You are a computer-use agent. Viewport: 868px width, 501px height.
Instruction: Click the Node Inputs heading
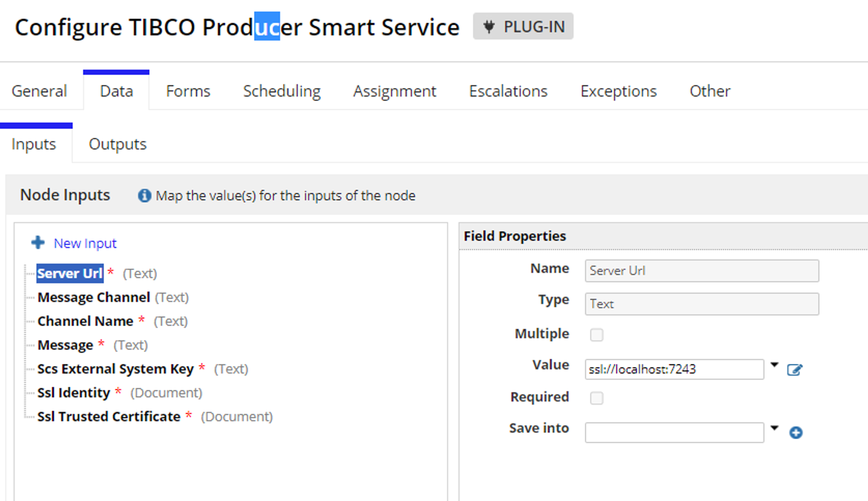[x=65, y=195]
